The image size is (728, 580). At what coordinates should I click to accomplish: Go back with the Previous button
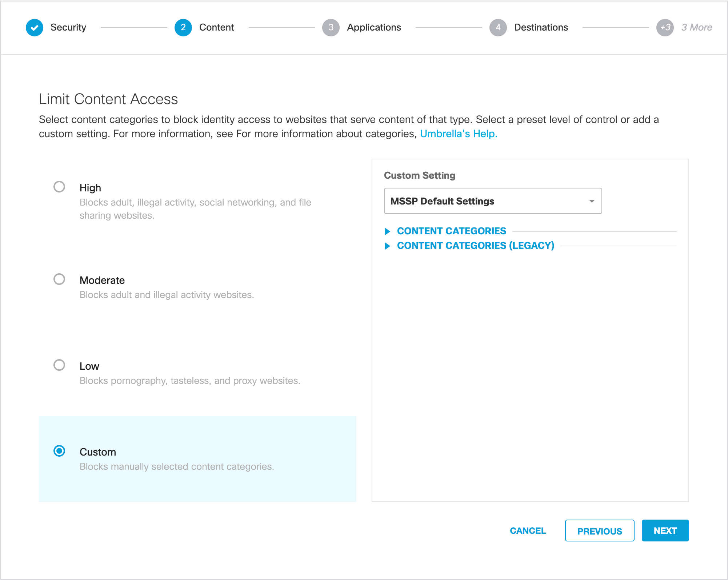(599, 531)
